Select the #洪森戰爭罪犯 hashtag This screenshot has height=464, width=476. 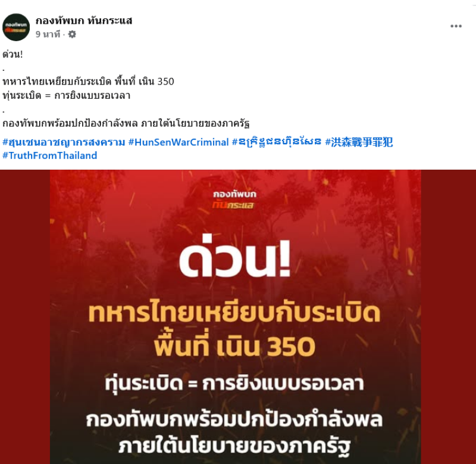click(359, 142)
